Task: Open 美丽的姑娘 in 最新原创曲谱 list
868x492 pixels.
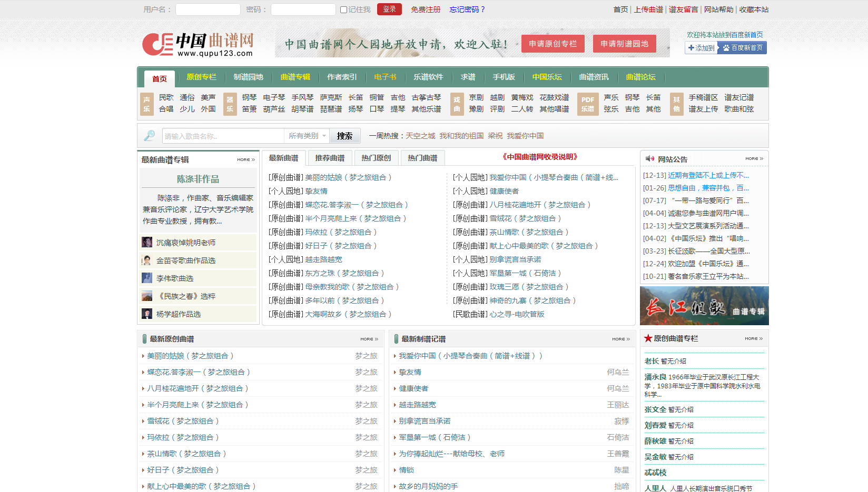Action: point(190,356)
